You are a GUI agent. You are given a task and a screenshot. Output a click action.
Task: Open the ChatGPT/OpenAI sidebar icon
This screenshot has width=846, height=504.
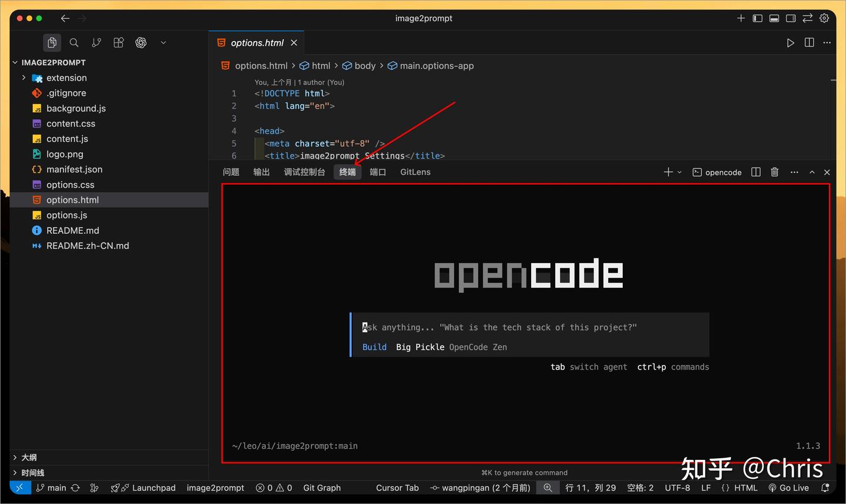(x=141, y=42)
